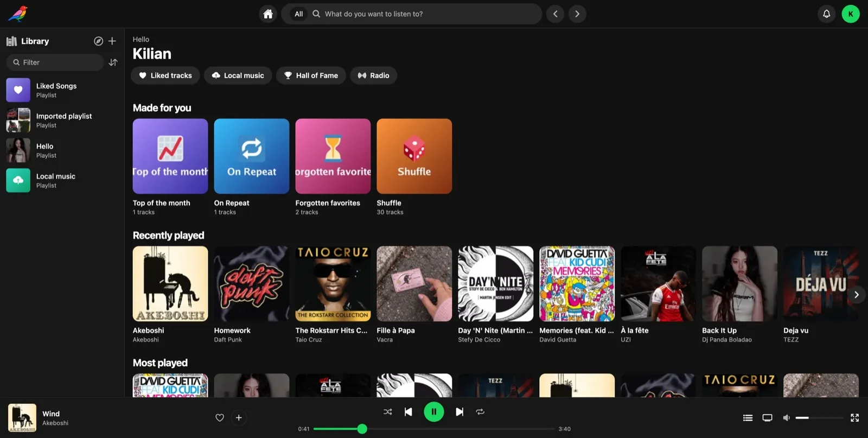Open the Hello playlist in sidebar
868x438 pixels.
coord(62,150)
